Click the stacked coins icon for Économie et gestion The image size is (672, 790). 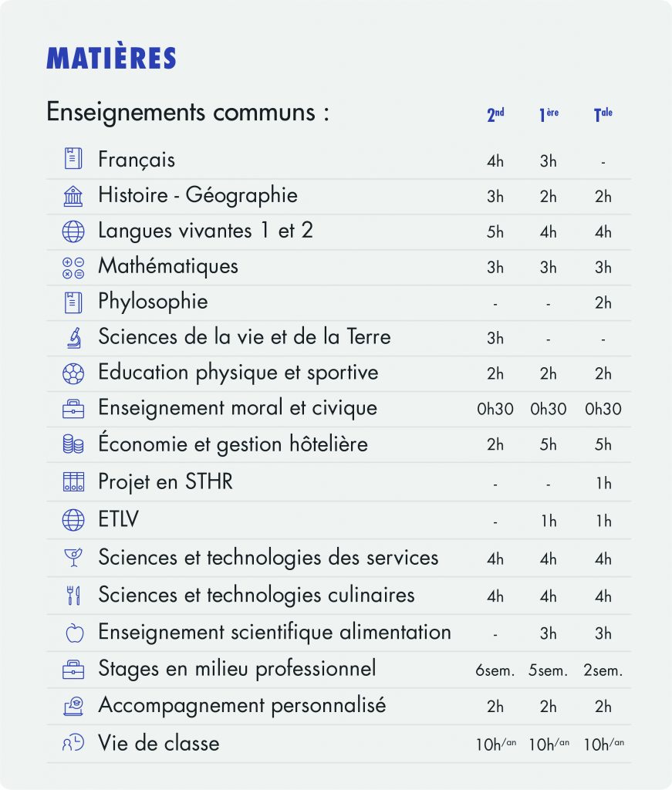coord(73,444)
